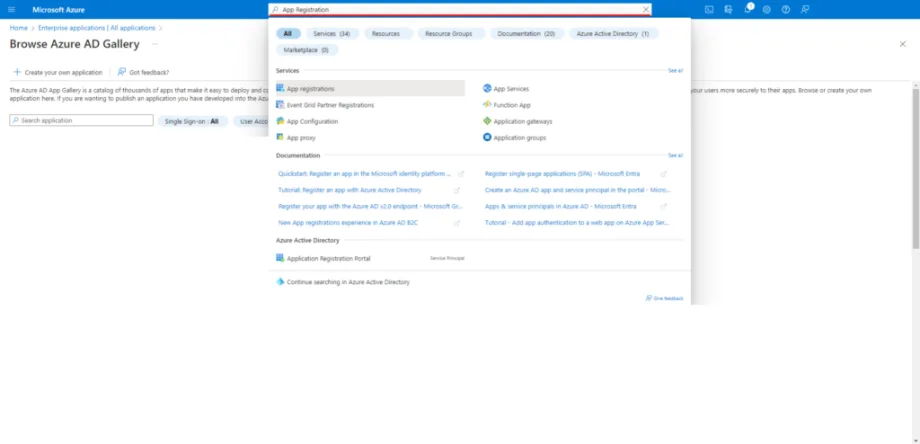Open the hamburger portal menu
920x444 pixels.
12,9
